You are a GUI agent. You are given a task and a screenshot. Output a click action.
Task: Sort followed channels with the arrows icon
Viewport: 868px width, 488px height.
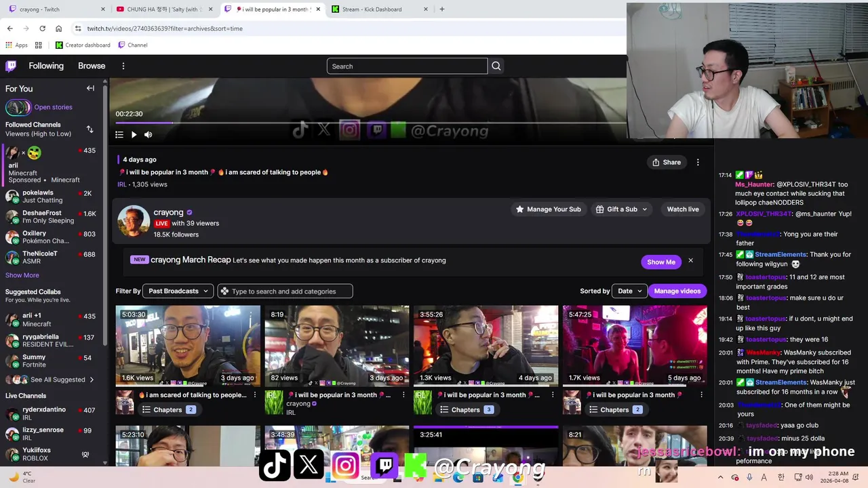(90, 129)
